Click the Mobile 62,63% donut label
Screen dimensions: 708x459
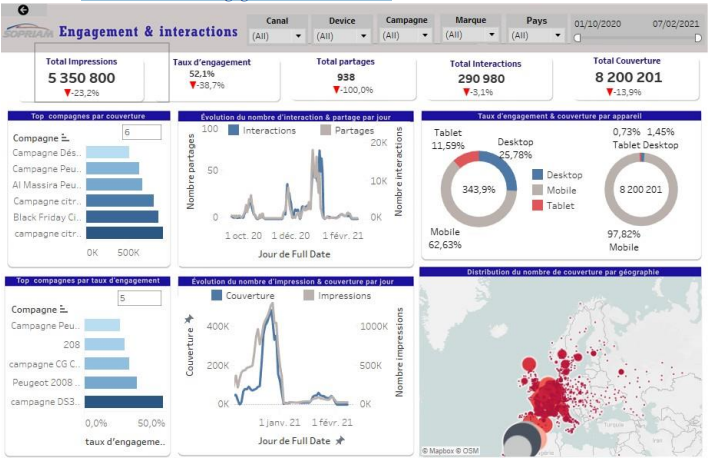pos(445,238)
